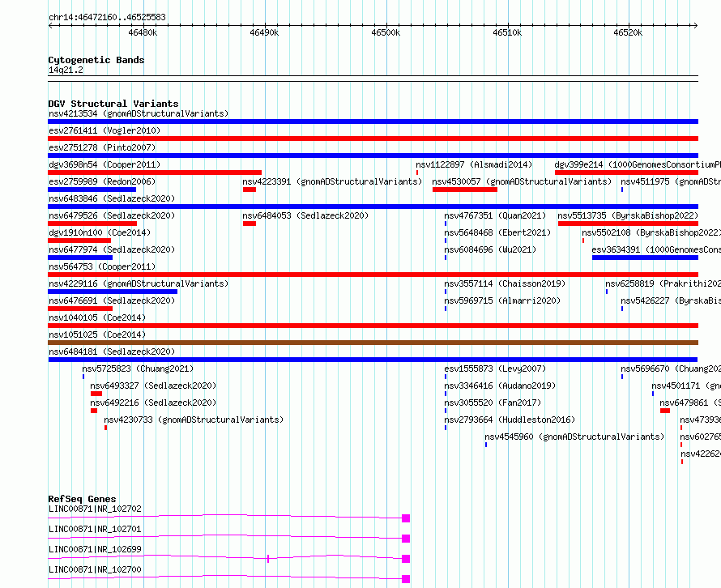Click the red bar under nsv5513735
The image size is (721, 588).
coord(628,224)
